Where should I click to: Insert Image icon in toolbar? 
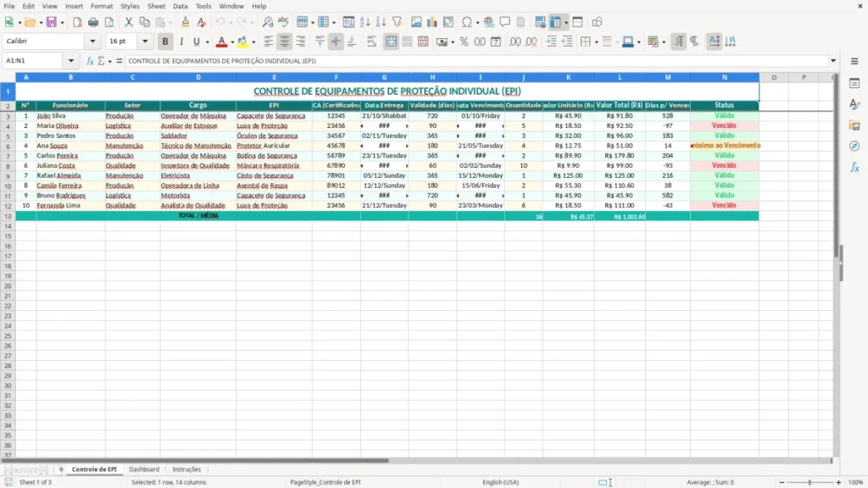coord(416,22)
